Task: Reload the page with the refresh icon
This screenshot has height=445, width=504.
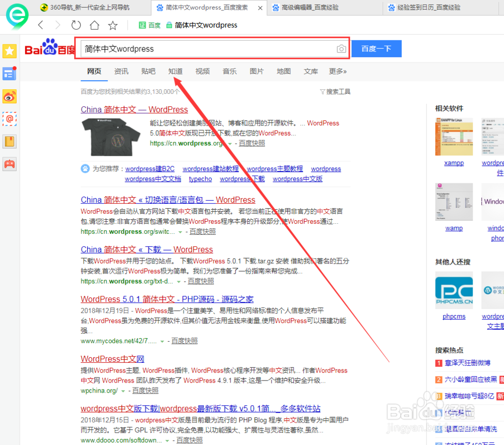Action: [x=76, y=25]
